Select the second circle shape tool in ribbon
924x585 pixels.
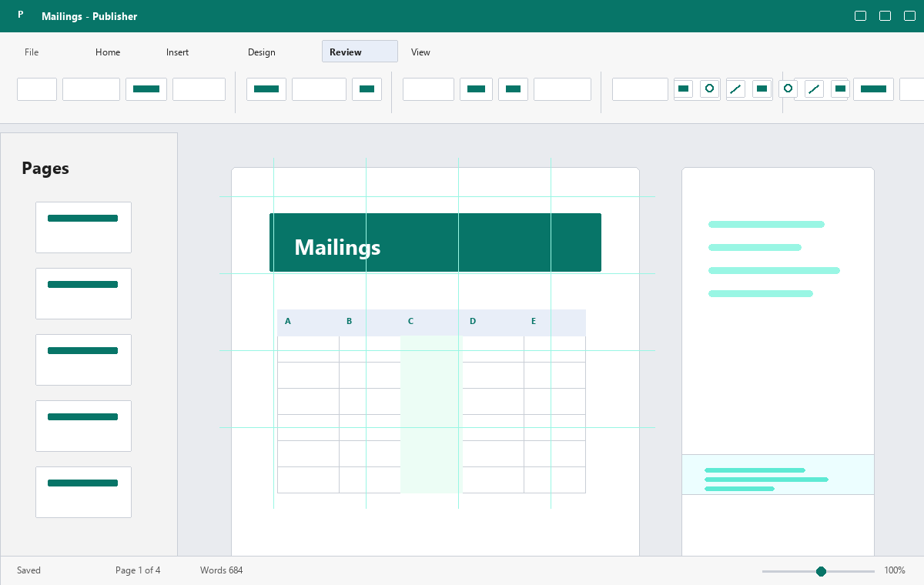point(788,89)
